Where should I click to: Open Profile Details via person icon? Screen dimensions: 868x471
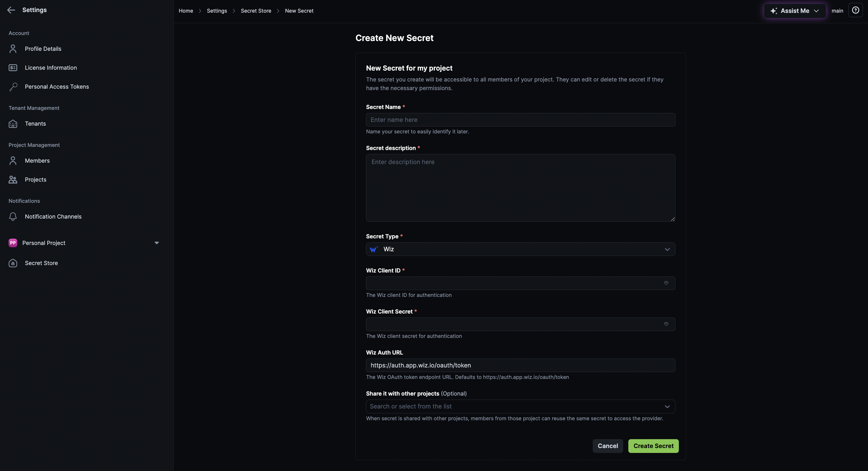click(13, 49)
